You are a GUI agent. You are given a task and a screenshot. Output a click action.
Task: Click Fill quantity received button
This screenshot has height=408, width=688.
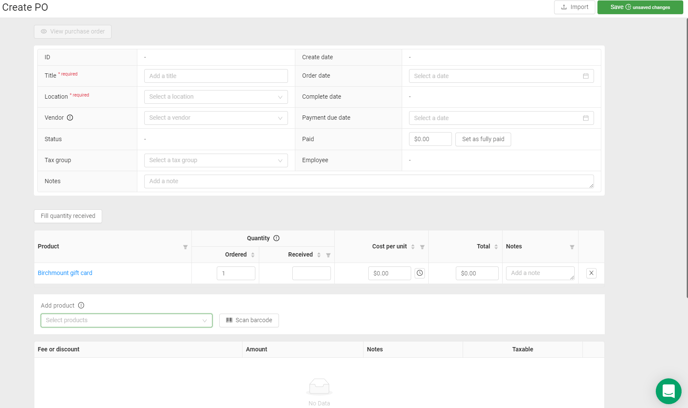pyautogui.click(x=68, y=216)
